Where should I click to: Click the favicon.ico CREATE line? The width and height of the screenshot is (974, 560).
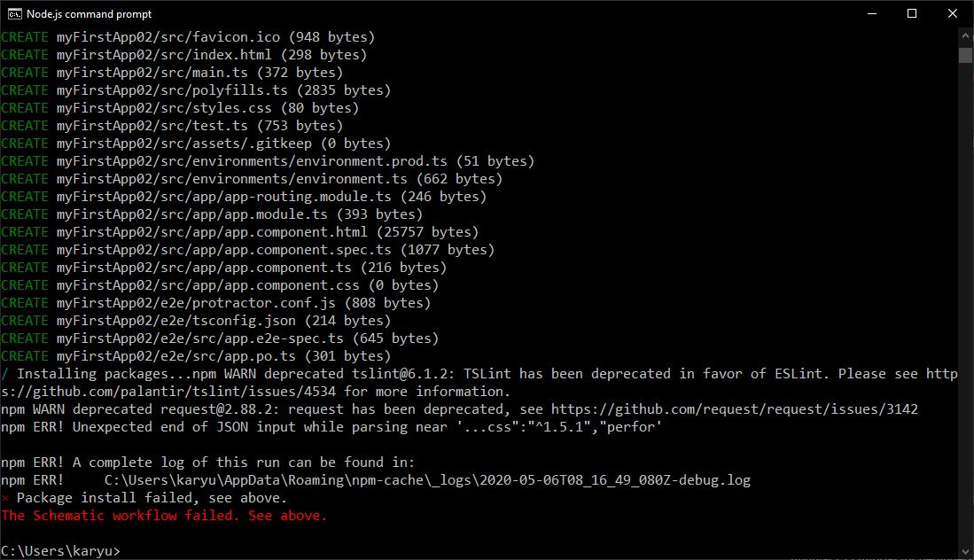(188, 37)
